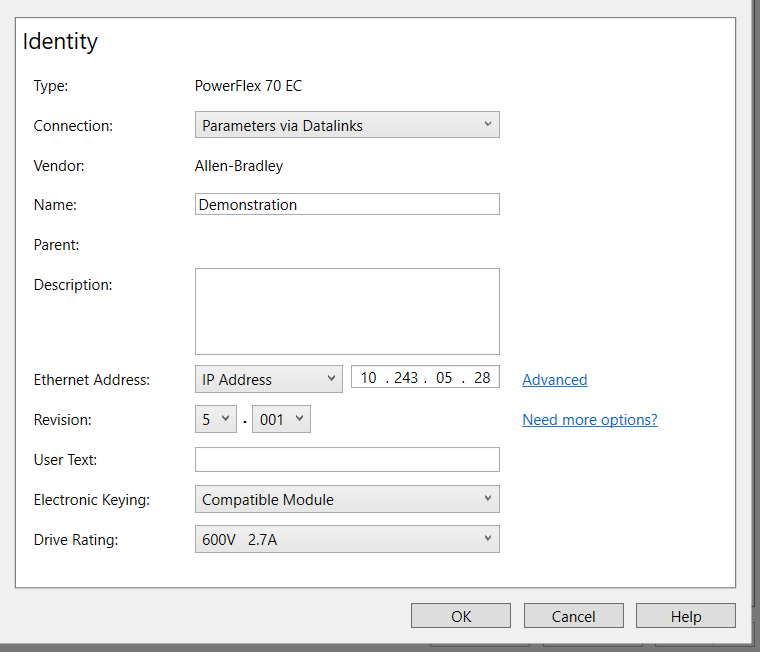Open the Drive Rating dropdown

pyautogui.click(x=346, y=540)
